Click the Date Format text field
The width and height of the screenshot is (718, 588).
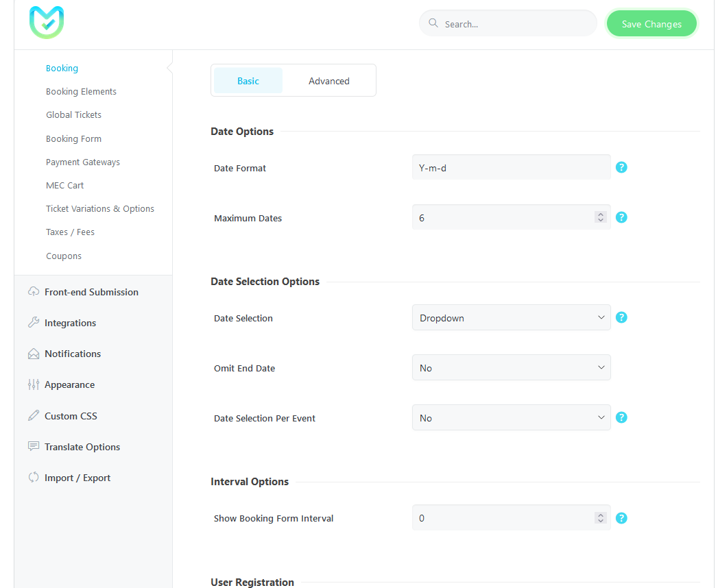511,167
